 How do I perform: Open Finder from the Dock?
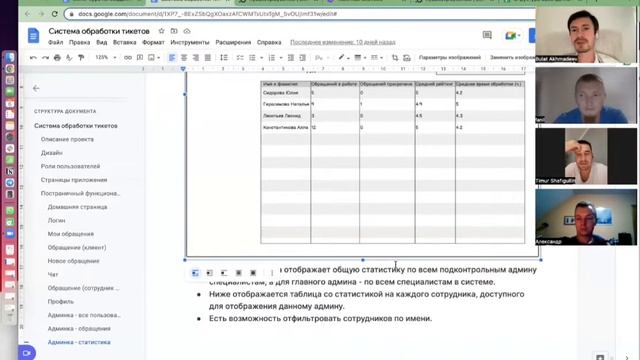tap(10, 57)
